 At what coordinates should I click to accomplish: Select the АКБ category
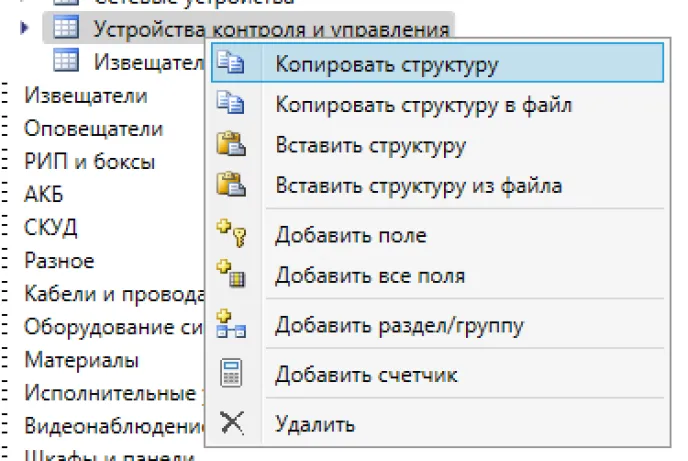click(x=43, y=194)
